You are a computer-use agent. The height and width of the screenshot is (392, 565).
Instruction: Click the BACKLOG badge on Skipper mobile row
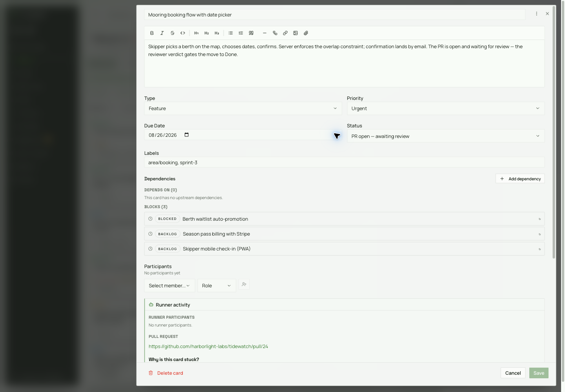(168, 249)
